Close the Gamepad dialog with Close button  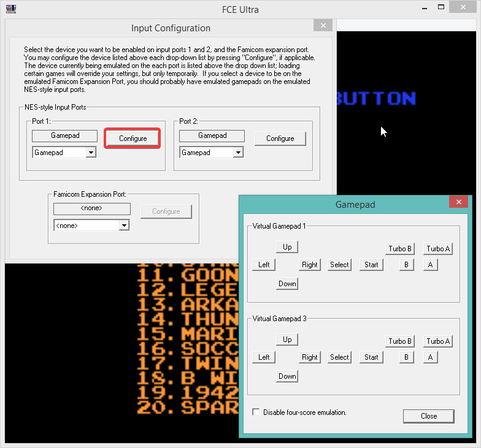pos(428,416)
